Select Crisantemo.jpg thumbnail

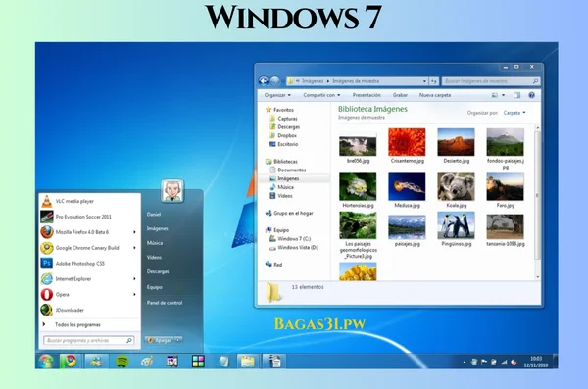pos(407,142)
